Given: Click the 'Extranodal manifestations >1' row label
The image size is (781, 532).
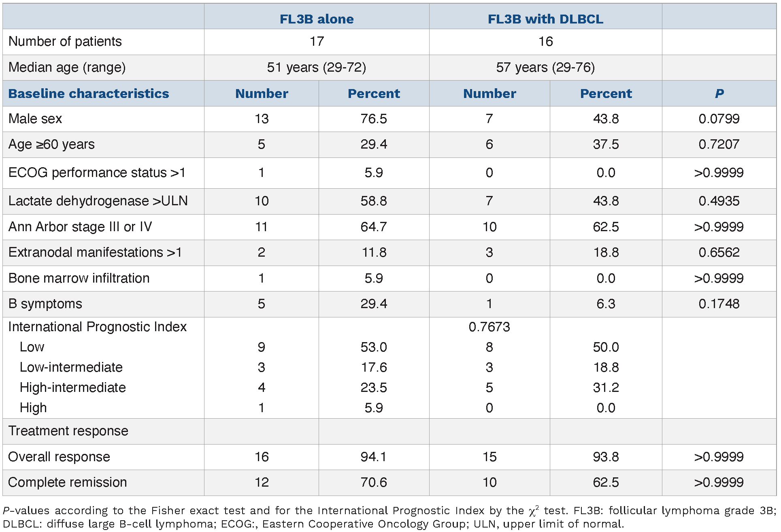Looking at the screenshot, I should [x=95, y=252].
